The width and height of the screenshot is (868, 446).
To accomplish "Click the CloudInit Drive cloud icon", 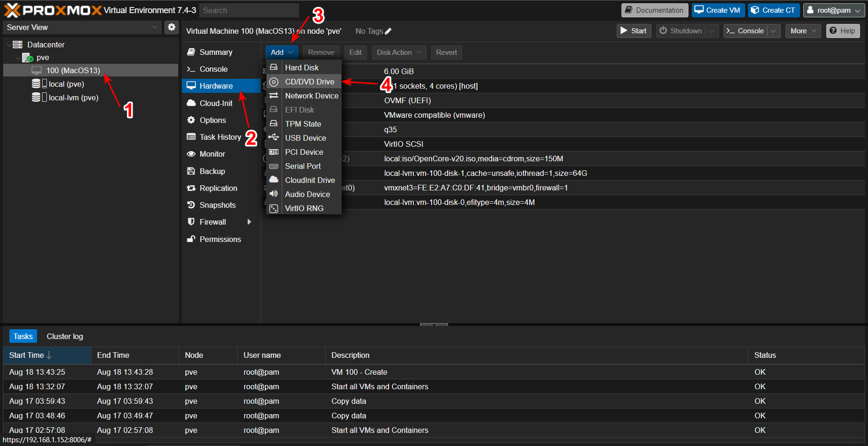I will coord(274,180).
